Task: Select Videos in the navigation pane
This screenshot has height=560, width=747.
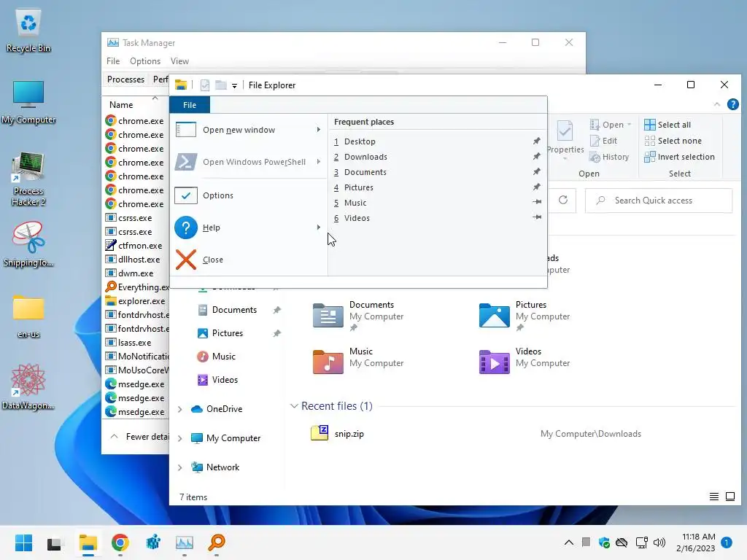Action: coord(225,379)
